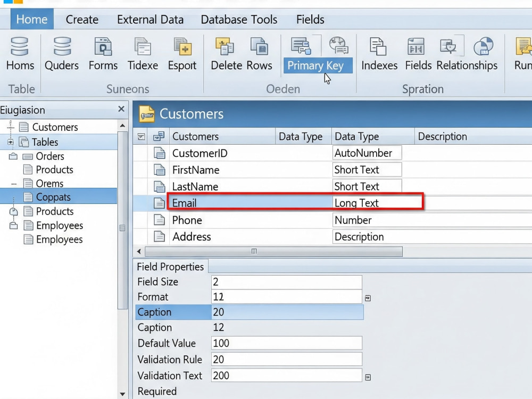Click the Address row icon

coord(159,237)
